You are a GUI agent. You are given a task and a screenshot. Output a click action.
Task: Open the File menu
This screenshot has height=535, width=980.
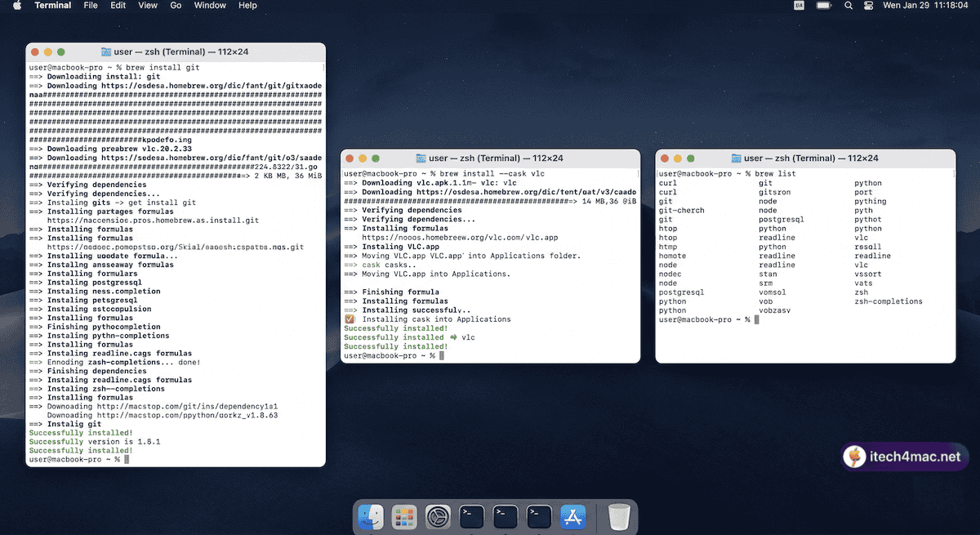pyautogui.click(x=91, y=6)
